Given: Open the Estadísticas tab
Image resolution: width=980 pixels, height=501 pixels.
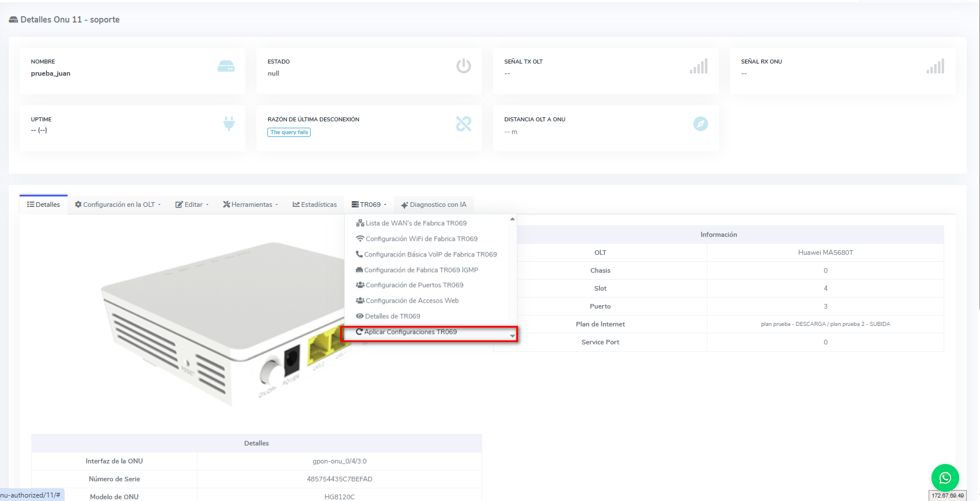Looking at the screenshot, I should tap(315, 205).
